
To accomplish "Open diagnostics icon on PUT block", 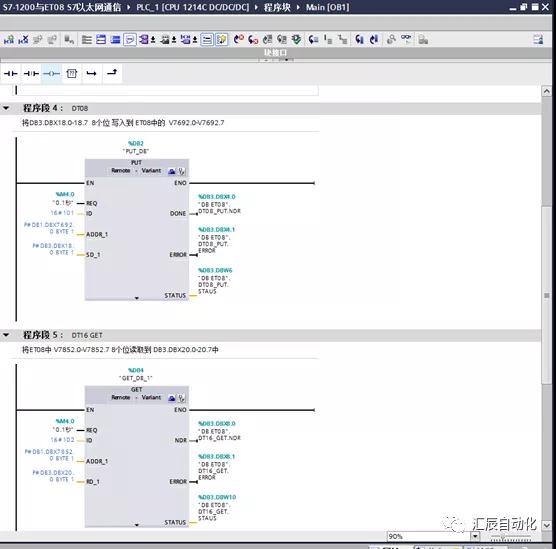I will pos(182,171).
